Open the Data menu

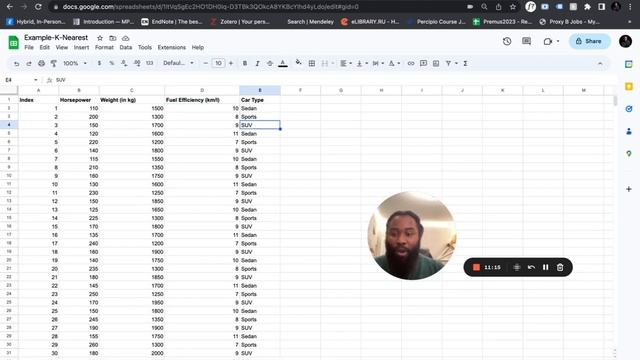pos(126,47)
